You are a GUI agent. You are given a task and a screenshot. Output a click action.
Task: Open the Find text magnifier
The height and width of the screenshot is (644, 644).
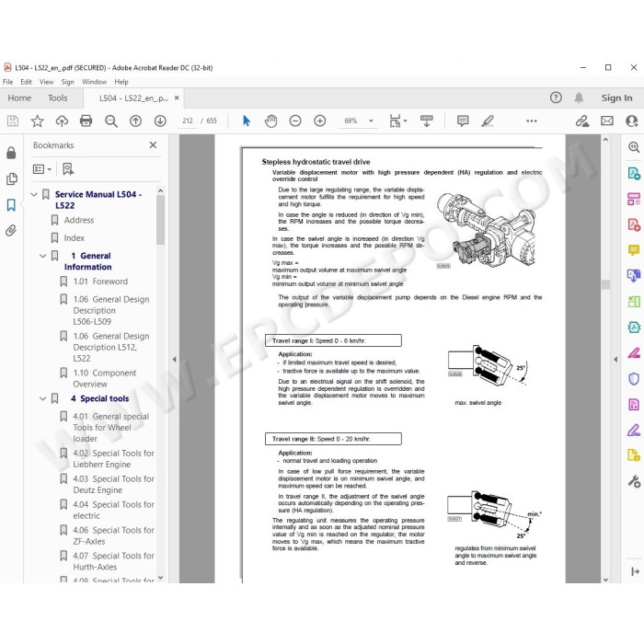pyautogui.click(x=111, y=121)
